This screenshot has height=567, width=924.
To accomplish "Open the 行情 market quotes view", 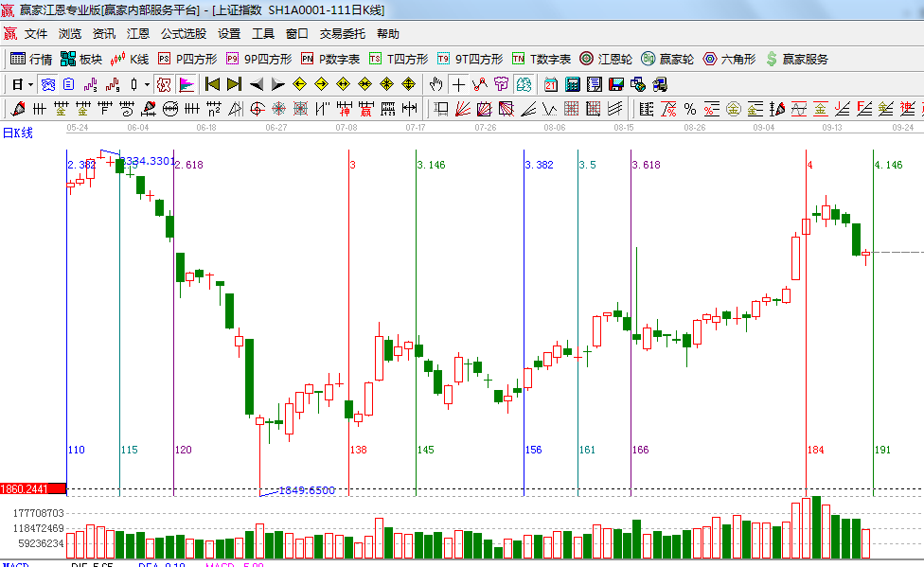I will 31,59.
